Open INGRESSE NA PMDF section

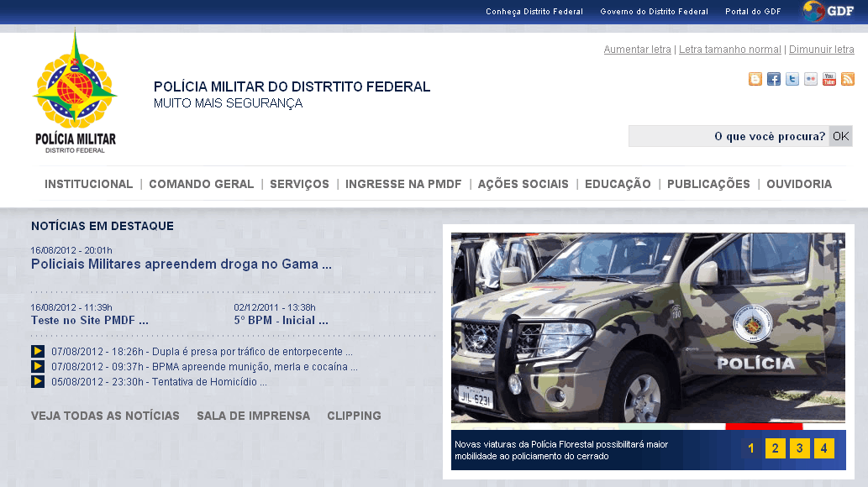click(403, 183)
